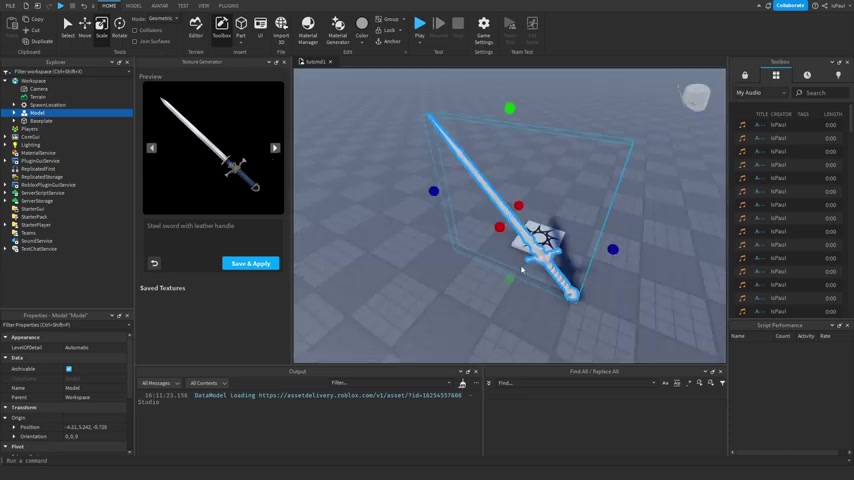This screenshot has height=480, width=854.
Task: Open Import 3D
Action: click(x=281, y=30)
